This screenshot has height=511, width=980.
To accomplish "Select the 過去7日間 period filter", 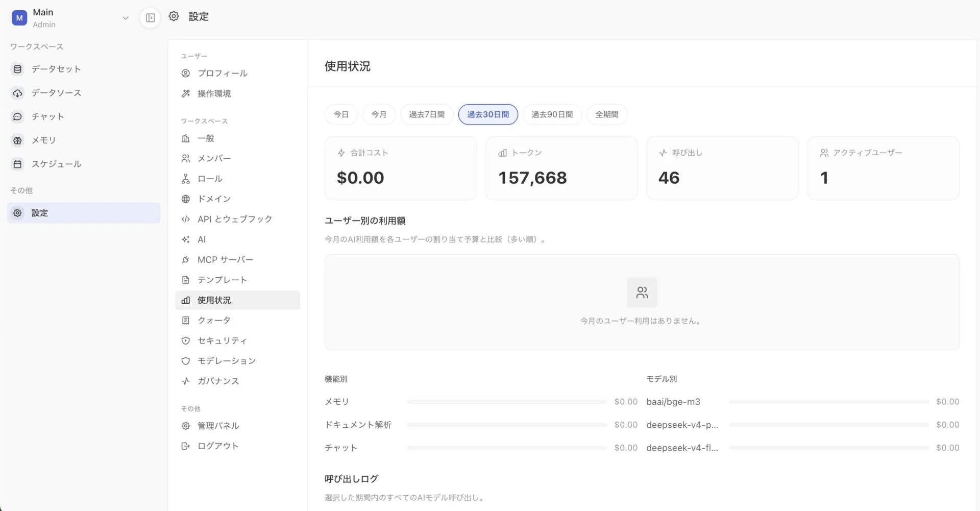I will point(427,114).
